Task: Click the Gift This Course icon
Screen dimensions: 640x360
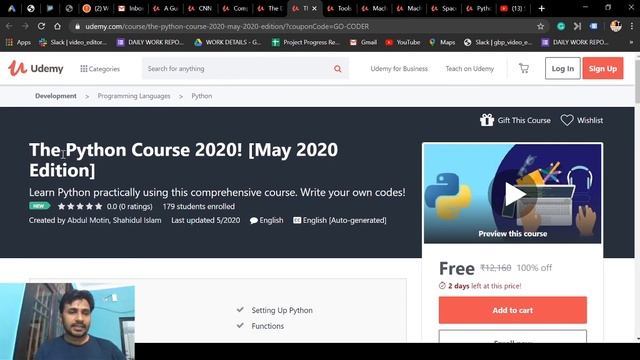Action: (487, 120)
